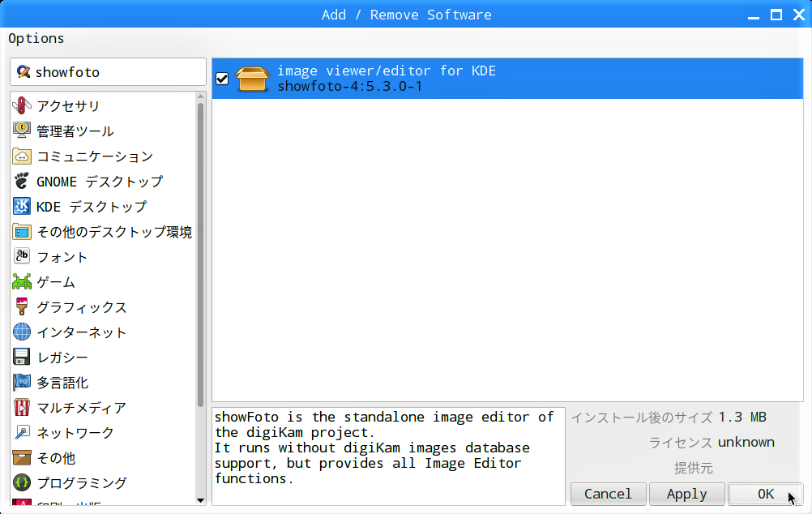
Task: Click the 提供元 label
Action: (x=694, y=468)
